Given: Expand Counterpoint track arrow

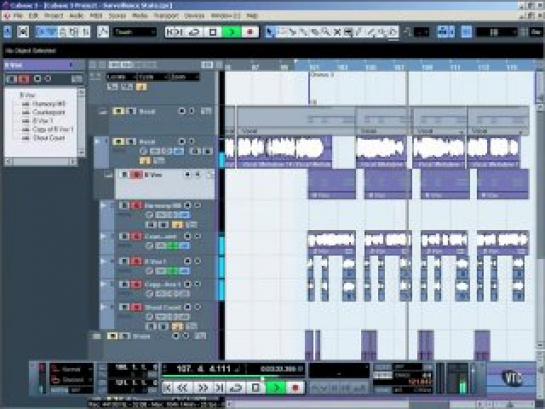Looking at the screenshot, I should coord(103,236).
